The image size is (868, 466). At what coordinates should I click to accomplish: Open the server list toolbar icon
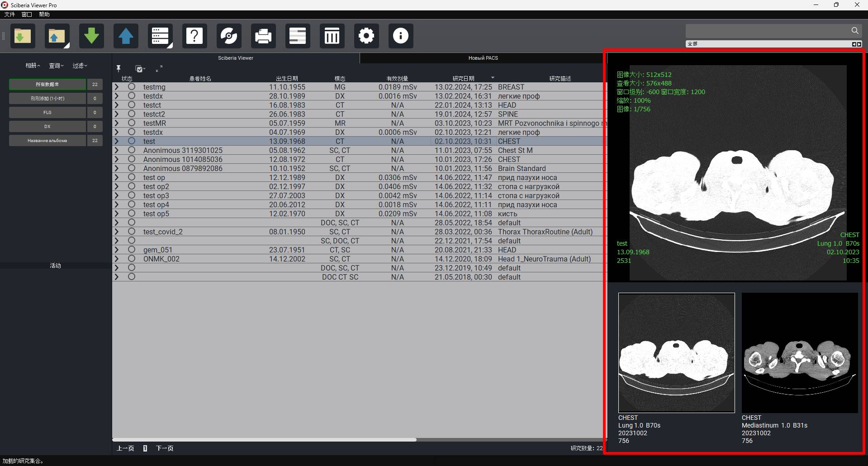point(160,36)
